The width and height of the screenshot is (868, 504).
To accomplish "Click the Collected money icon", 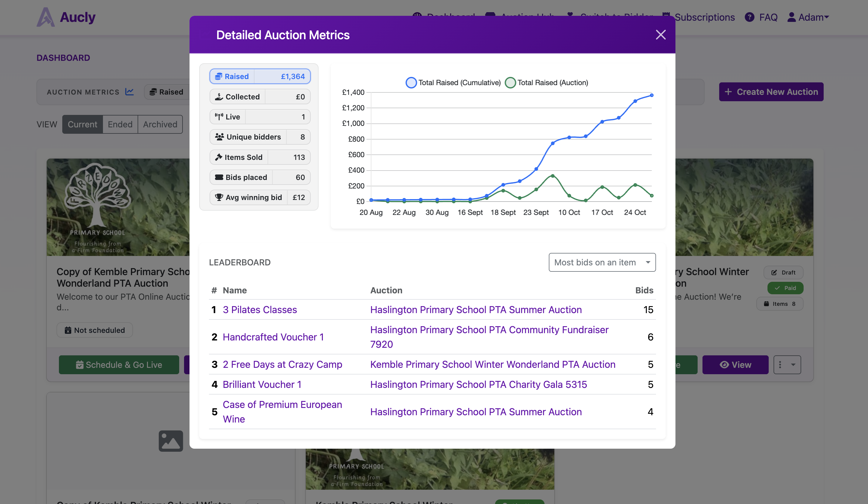I will 219,97.
